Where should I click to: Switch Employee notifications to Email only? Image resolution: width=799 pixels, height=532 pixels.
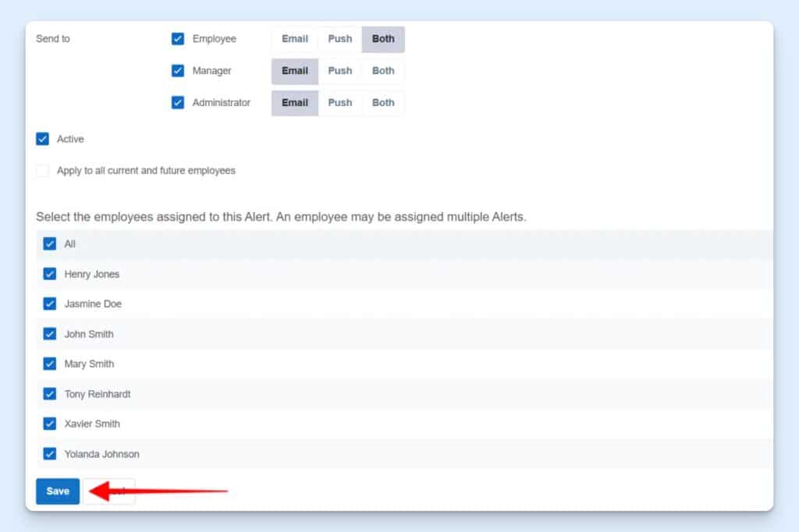[x=294, y=38]
